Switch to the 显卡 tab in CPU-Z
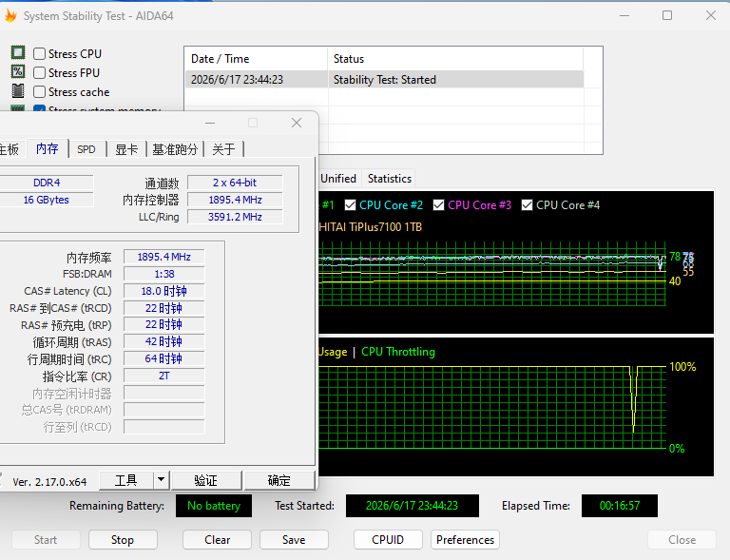Viewport: 730px width, 560px height. pyautogui.click(x=126, y=149)
